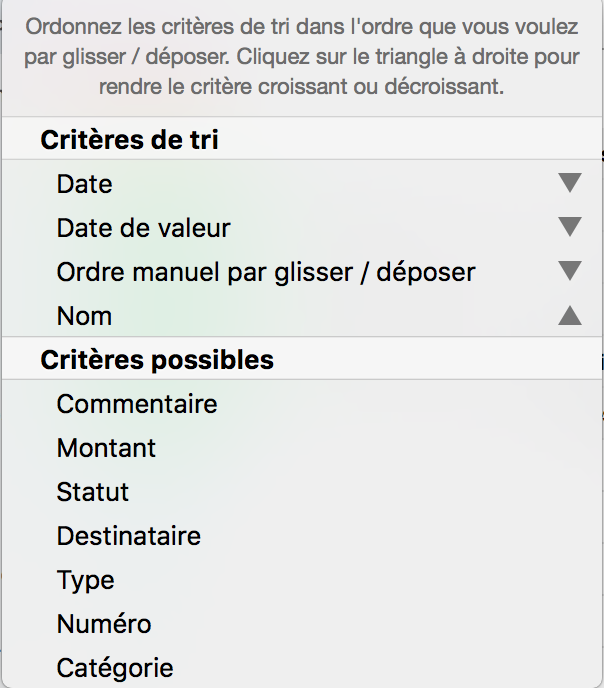The height and width of the screenshot is (688, 604).
Task: Click the Critères possibles section header
Action: click(302, 359)
